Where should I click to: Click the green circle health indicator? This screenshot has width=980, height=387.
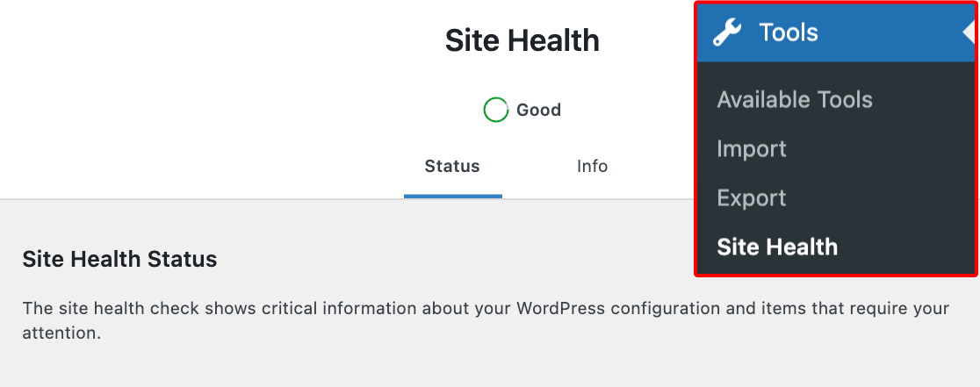click(x=495, y=110)
